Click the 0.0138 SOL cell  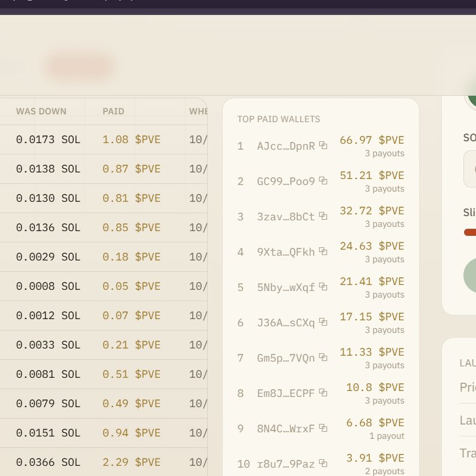tap(48, 169)
